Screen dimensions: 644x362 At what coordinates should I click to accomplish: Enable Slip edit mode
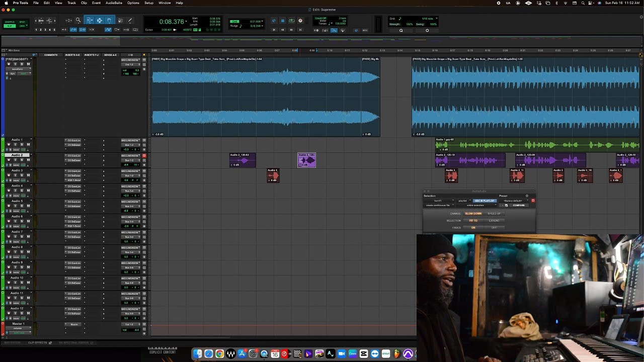(10, 26)
